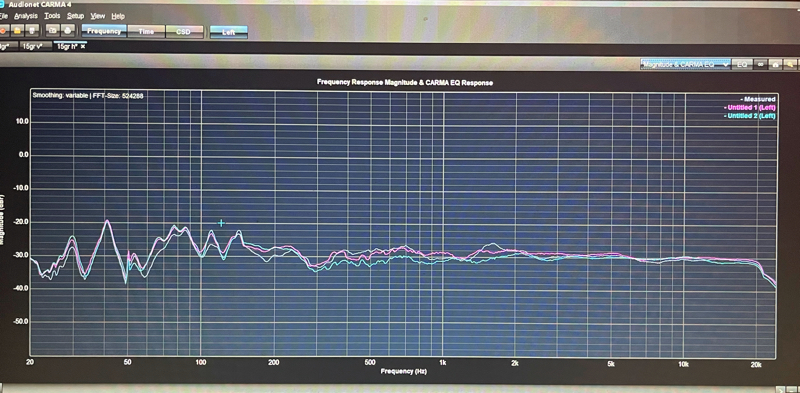Viewport: 800px width, 393px height.
Task: Click the magnifier zoom icon above the graph
Action: pos(790,65)
